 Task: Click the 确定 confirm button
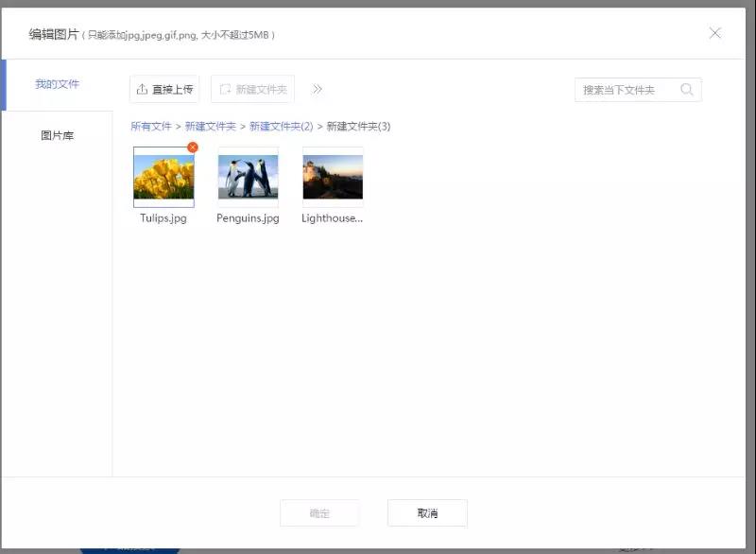[x=319, y=513]
